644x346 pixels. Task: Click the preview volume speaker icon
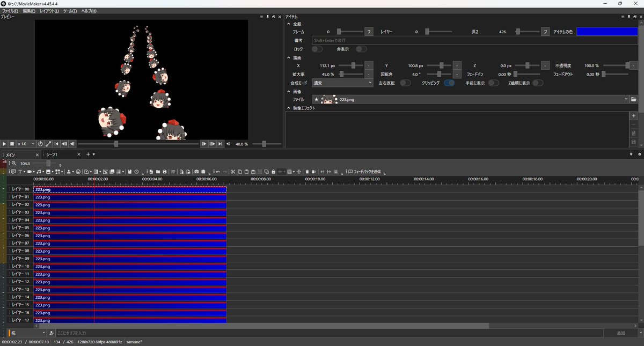pyautogui.click(x=229, y=144)
